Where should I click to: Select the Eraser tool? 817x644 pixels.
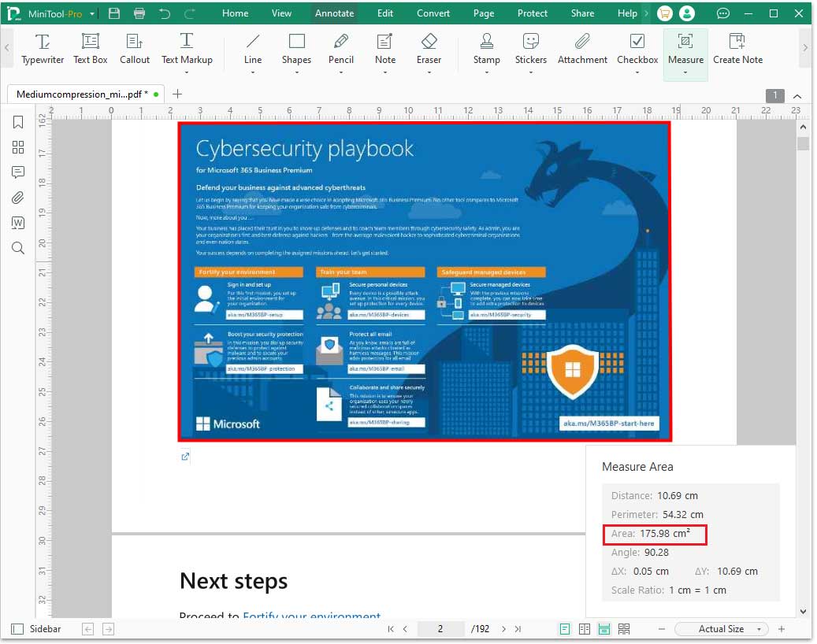point(429,49)
